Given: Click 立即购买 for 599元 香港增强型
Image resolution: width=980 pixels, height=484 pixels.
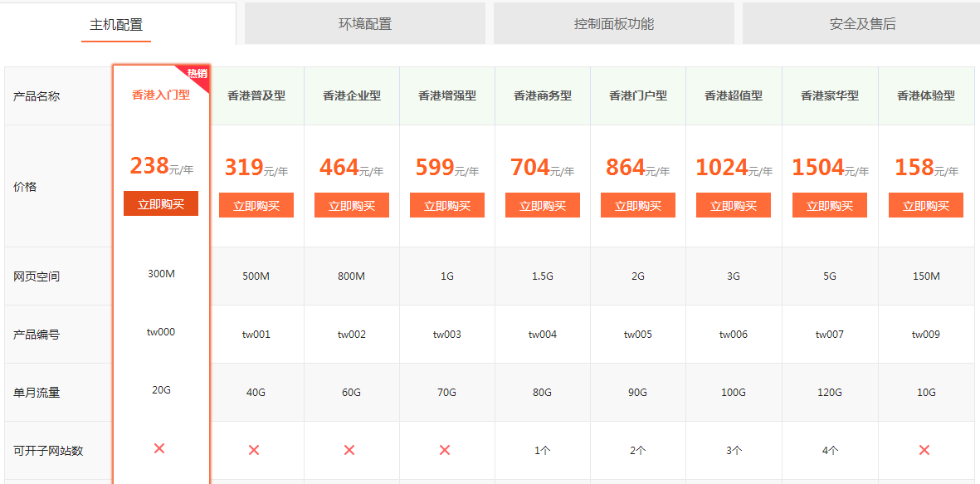Looking at the screenshot, I should pos(447,206).
